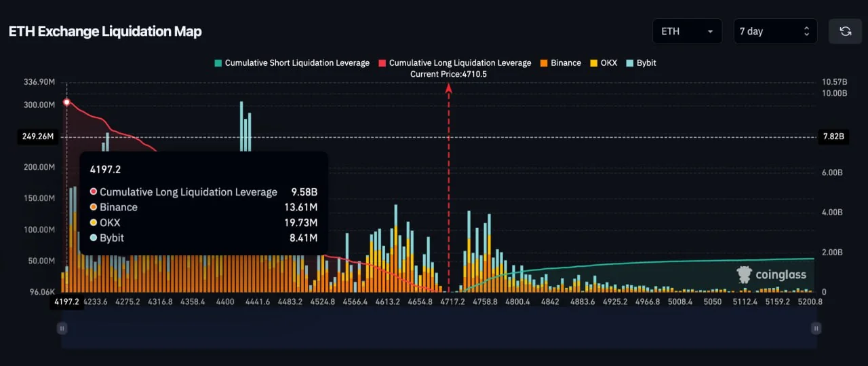The height and width of the screenshot is (366, 868).
Task: Click the 7.82B right axis label
Action: tap(833, 136)
